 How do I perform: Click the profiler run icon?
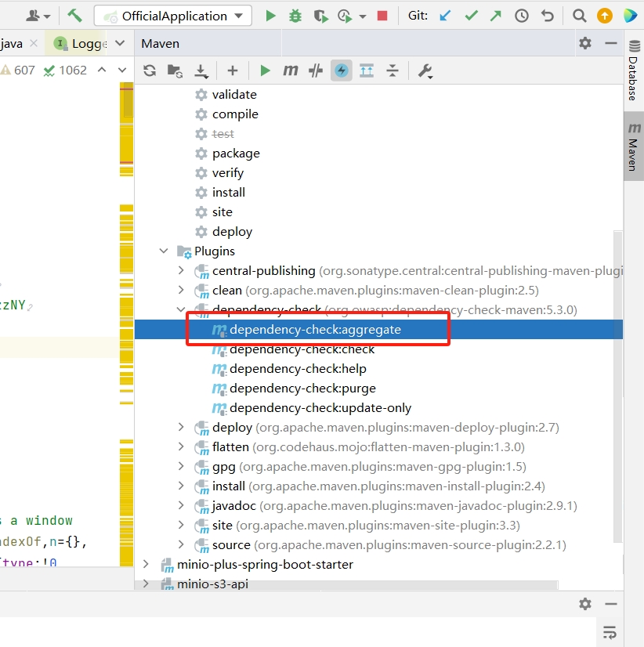tap(345, 16)
